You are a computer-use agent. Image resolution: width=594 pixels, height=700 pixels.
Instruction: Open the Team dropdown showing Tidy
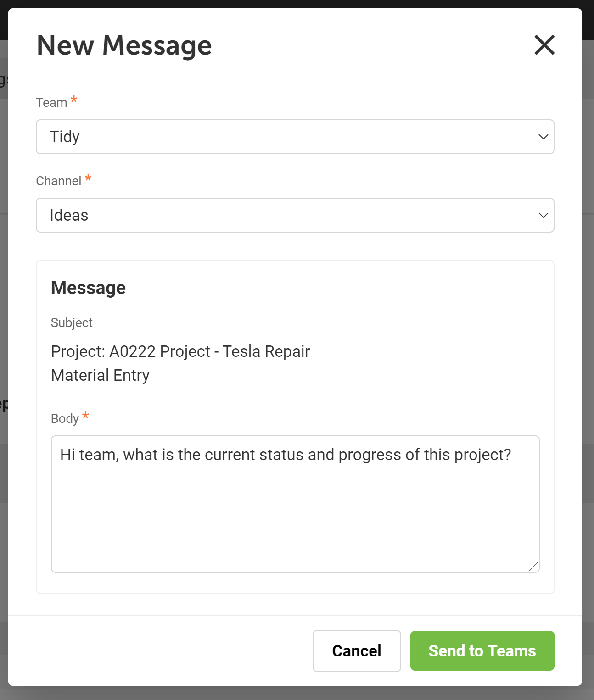tap(295, 137)
